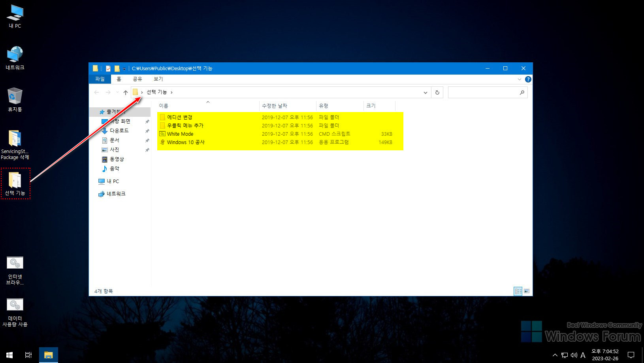
Task: Select the 에디션 변경 folder
Action: tap(180, 117)
